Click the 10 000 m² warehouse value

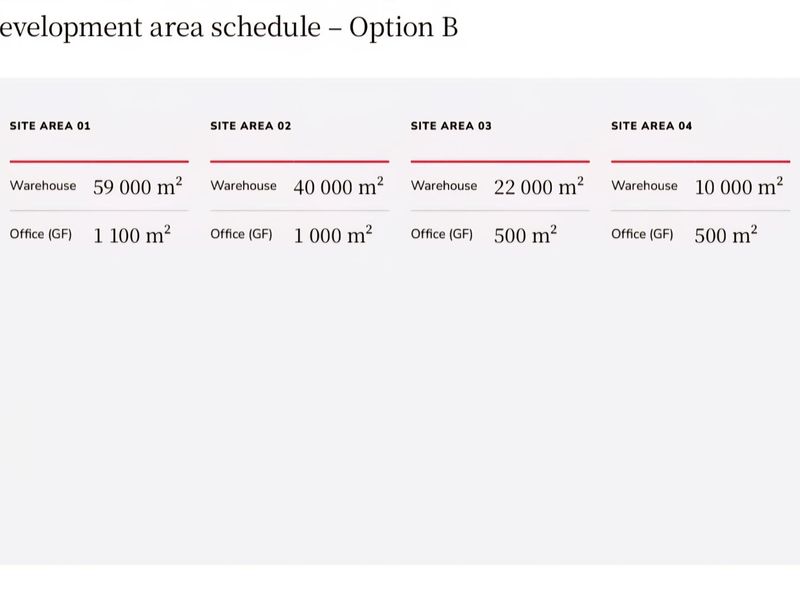point(739,186)
